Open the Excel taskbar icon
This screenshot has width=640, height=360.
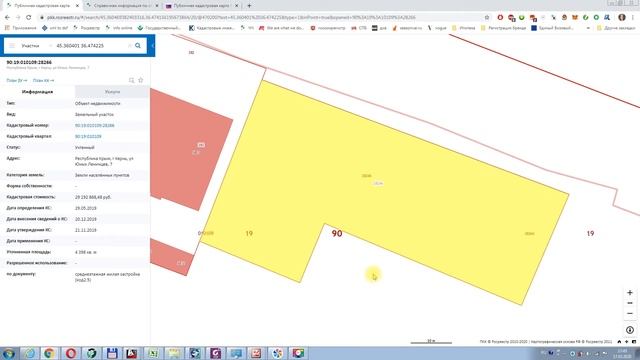tap(153, 353)
